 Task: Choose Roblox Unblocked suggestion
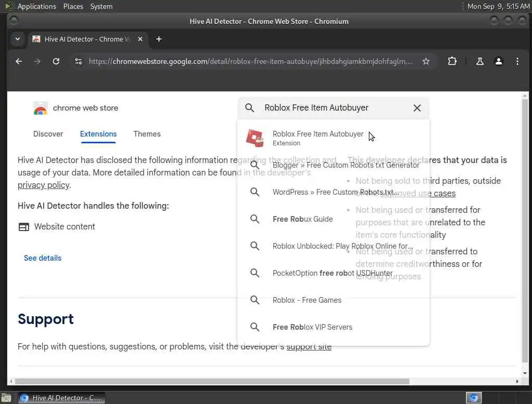334,246
